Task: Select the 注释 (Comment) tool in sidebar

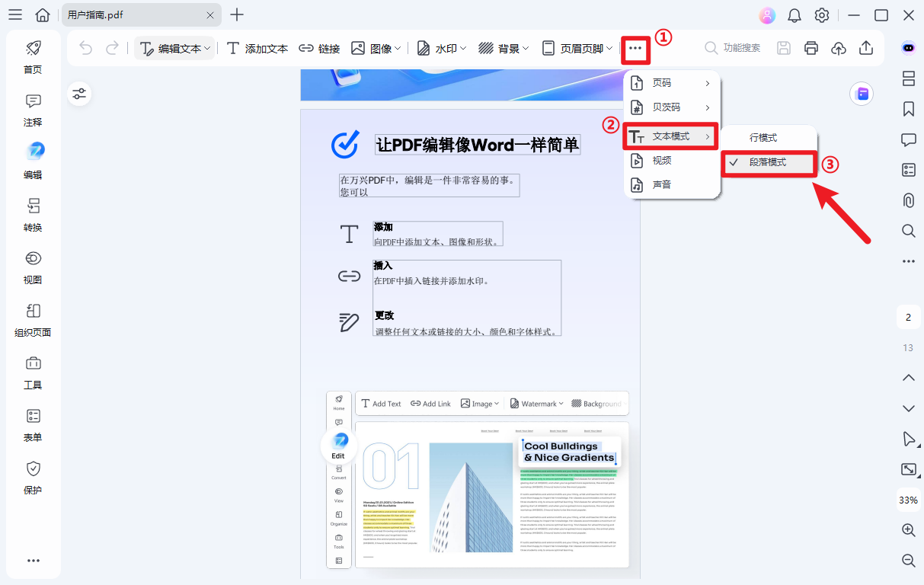Action: [x=33, y=110]
